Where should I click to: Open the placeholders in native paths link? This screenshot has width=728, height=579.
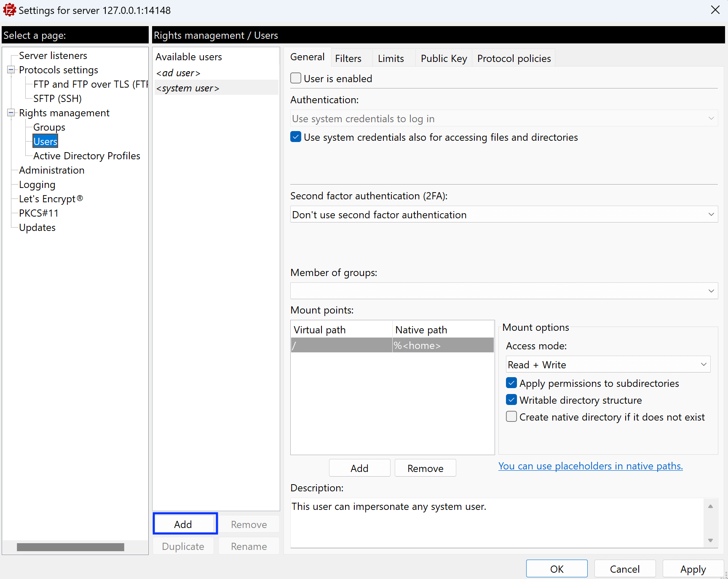pos(590,466)
